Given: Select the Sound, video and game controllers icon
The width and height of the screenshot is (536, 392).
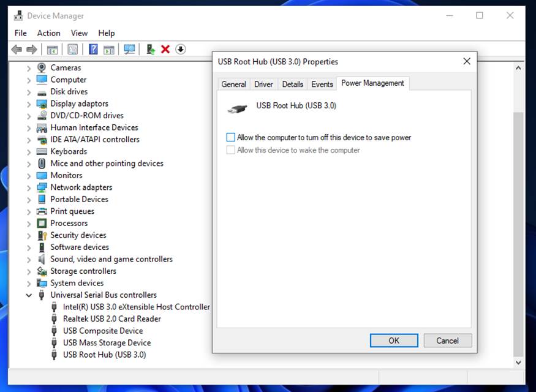Looking at the screenshot, I should coord(42,259).
